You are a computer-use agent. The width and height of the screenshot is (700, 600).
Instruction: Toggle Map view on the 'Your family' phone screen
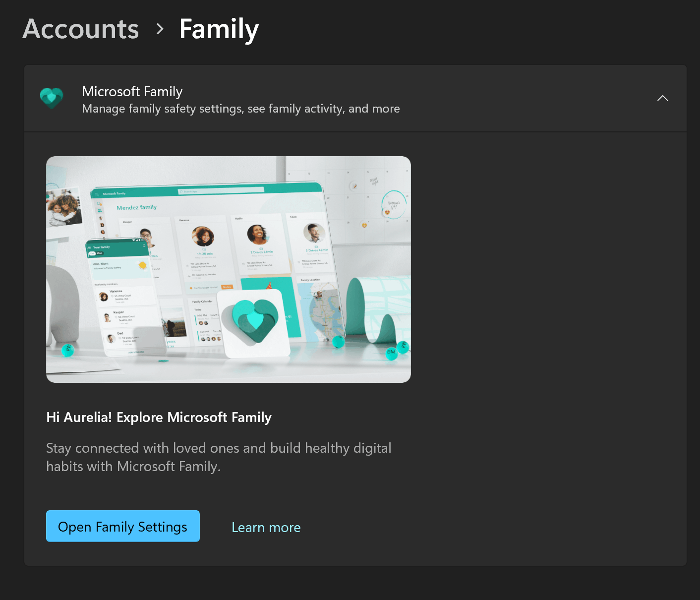[100, 253]
